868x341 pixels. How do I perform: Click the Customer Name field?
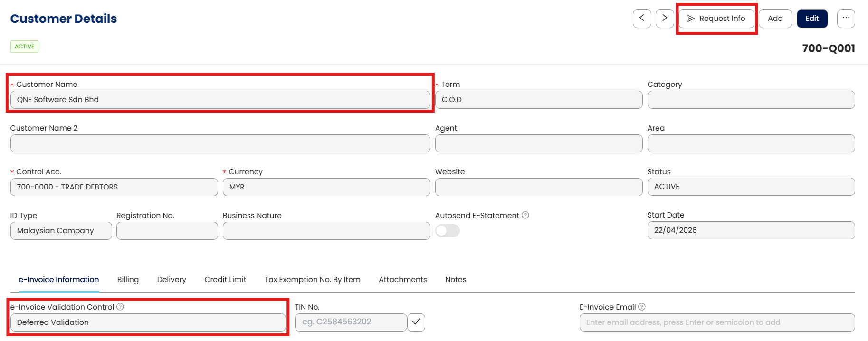pos(220,100)
